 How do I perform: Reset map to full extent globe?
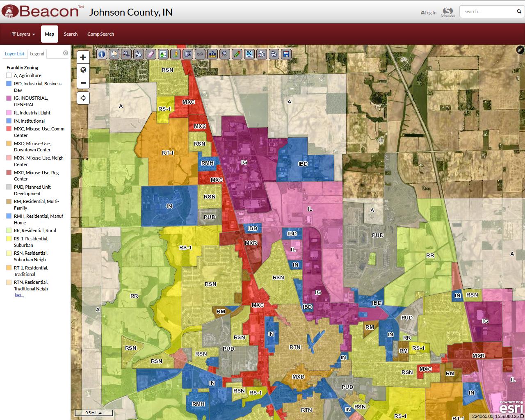point(83,70)
